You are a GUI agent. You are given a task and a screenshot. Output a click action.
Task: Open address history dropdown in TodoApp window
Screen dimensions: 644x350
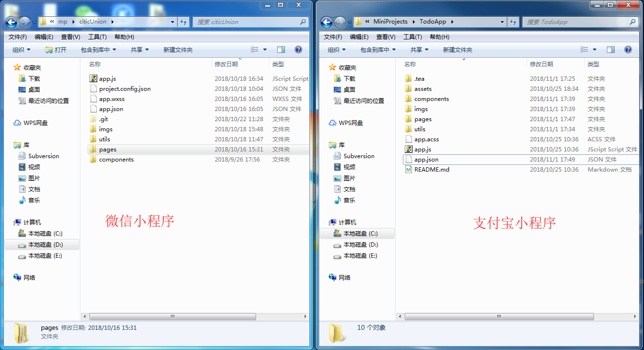coord(502,22)
